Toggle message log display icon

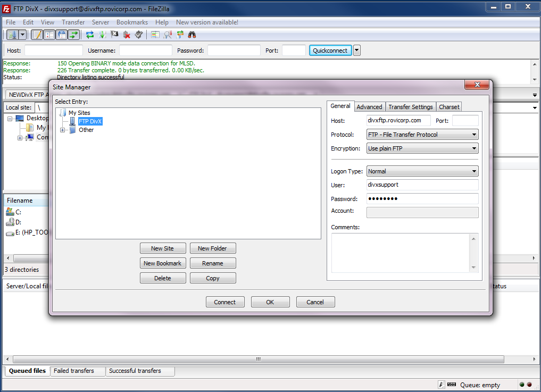tap(37, 35)
